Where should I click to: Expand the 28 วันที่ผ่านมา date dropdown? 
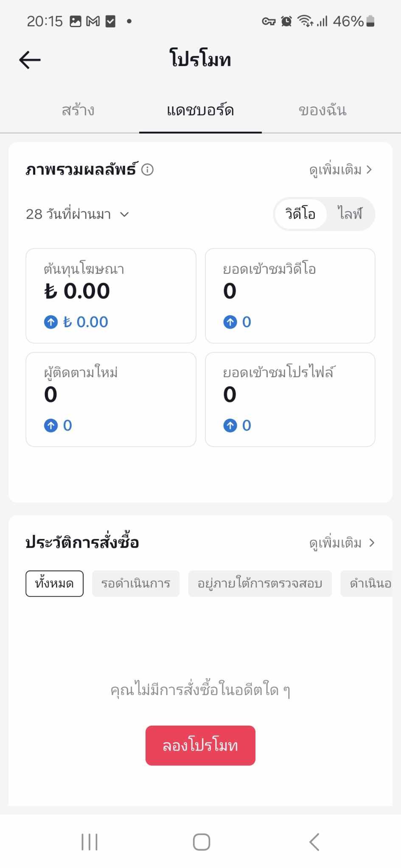pyautogui.click(x=77, y=214)
